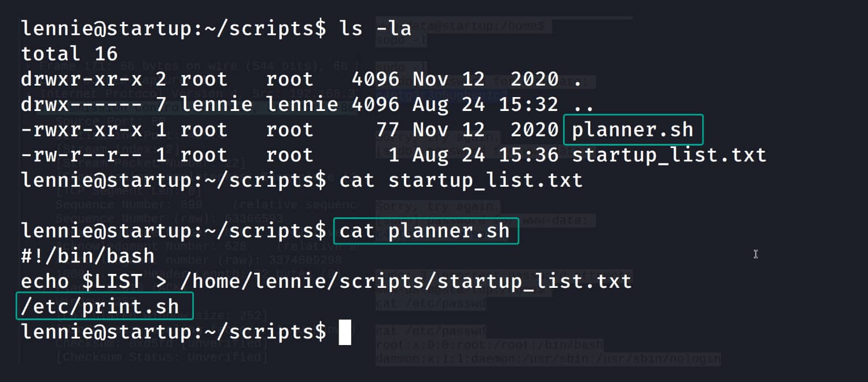Click the "drwx------" permissions of parent directory
868x382 pixels.
tap(82, 105)
